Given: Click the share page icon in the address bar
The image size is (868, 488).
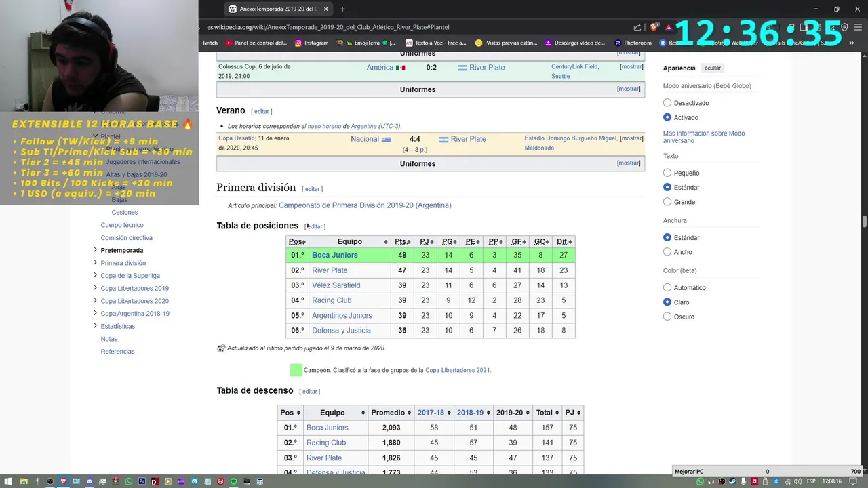Looking at the screenshot, I should click(637, 27).
